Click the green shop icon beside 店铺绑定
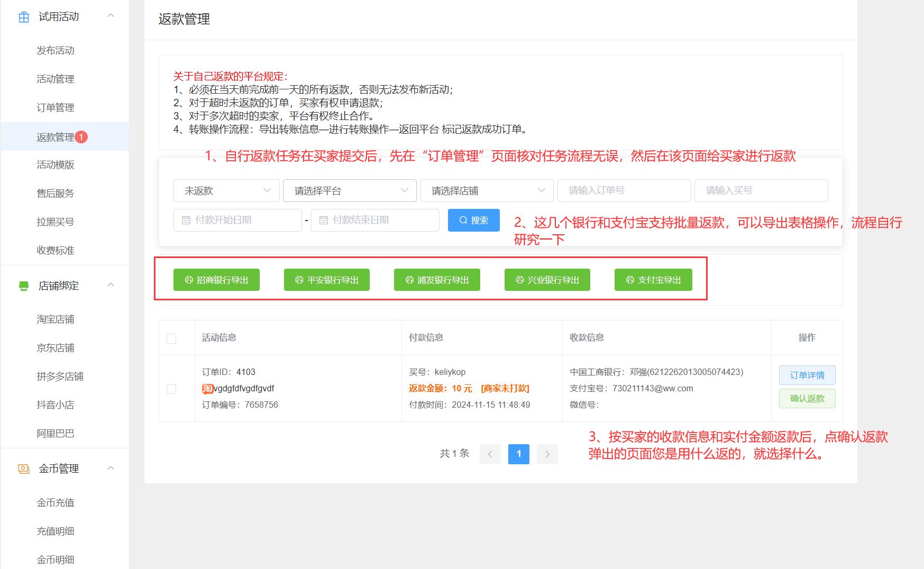The width and height of the screenshot is (924, 569). coord(24,286)
